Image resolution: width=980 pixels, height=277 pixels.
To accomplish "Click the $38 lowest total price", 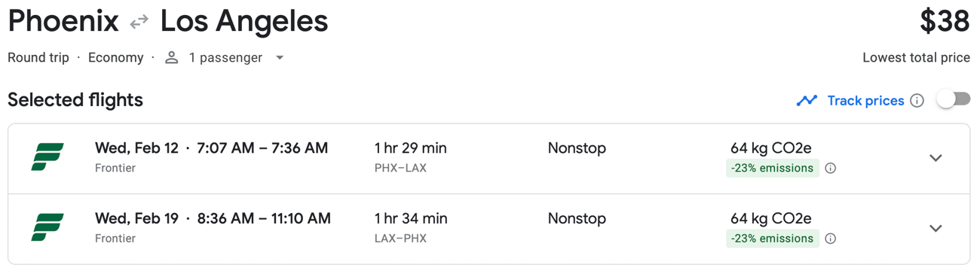I will tap(945, 22).
